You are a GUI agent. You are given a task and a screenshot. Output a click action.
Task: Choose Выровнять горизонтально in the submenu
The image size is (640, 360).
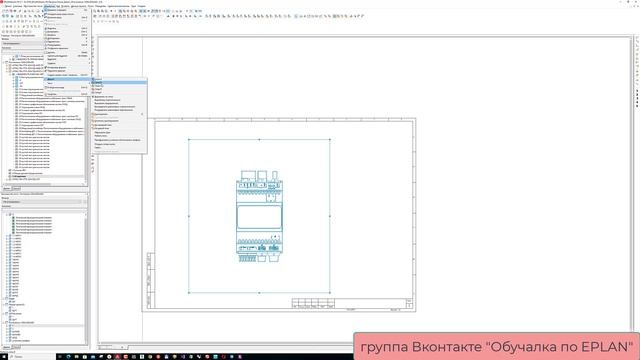pos(119,100)
